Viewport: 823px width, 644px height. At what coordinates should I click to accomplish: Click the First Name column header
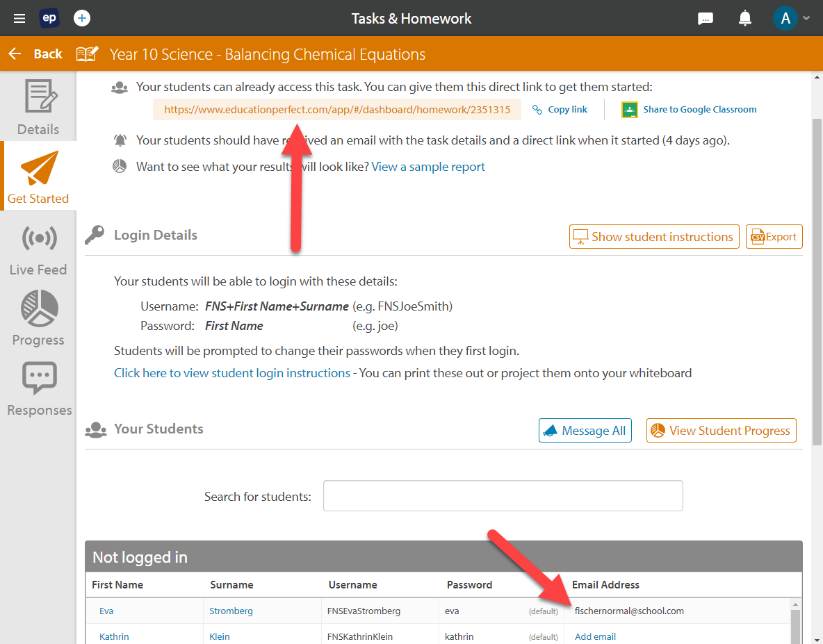pos(117,585)
